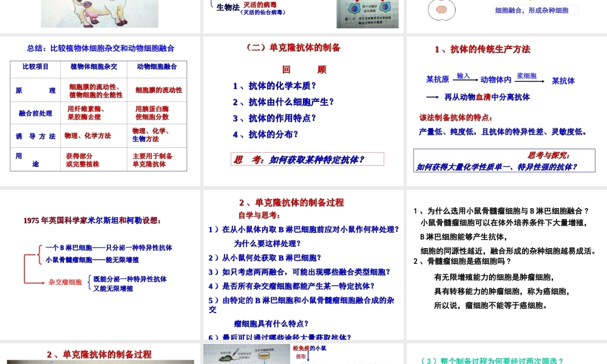
Task: Click the question '4)是否所有杂交瘤细胞都能产生某一特定抗体?'
Action: (x=291, y=286)
